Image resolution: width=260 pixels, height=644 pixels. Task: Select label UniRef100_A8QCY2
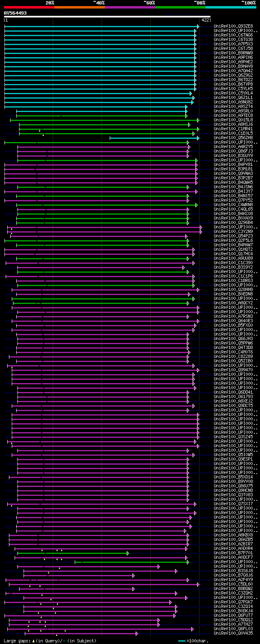pyautogui.click(x=233, y=303)
